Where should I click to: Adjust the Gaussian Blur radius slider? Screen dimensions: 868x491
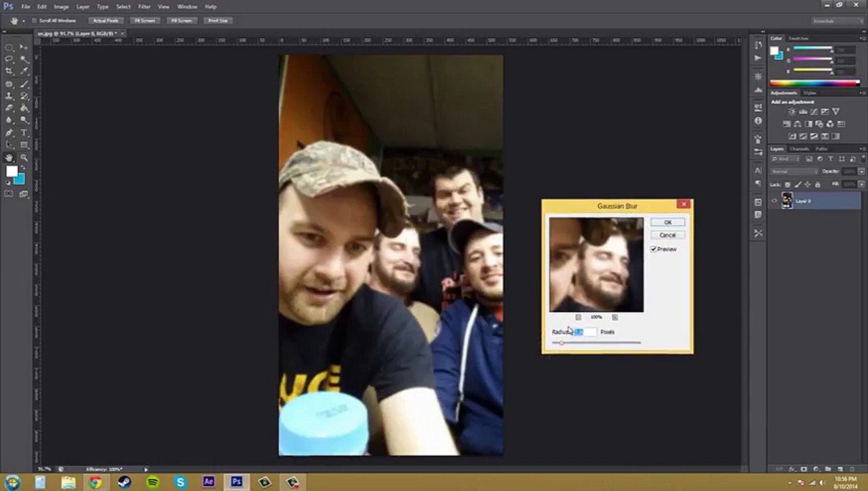pyautogui.click(x=596, y=342)
